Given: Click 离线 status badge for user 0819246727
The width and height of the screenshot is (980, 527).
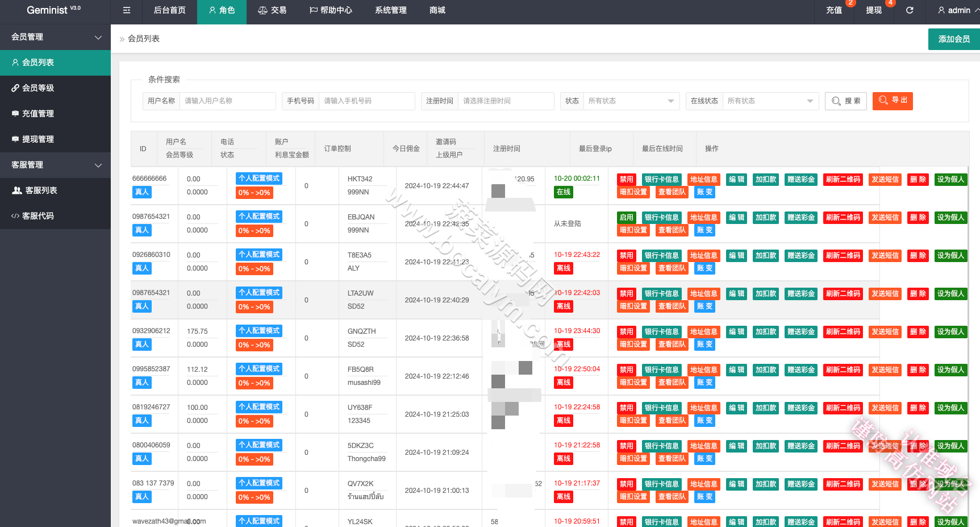Looking at the screenshot, I should 564,421.
